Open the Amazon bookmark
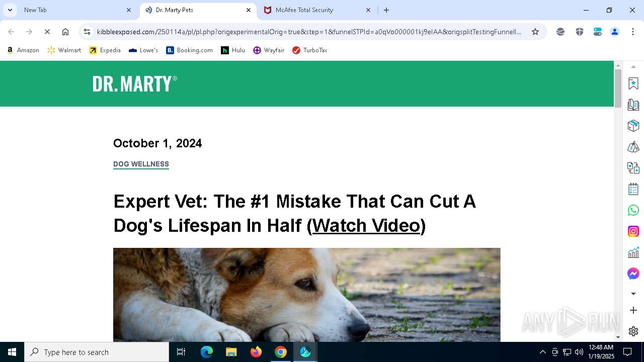Viewport: 644px width, 362px height. (x=23, y=50)
